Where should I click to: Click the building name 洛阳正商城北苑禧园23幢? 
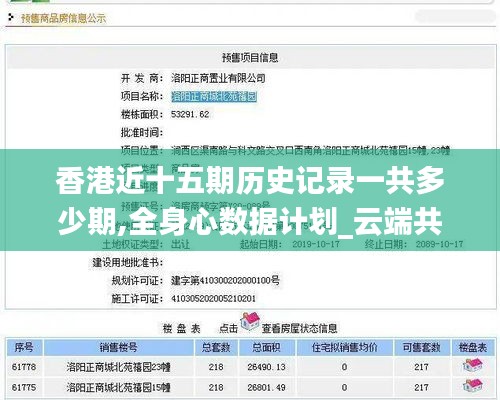click(118, 367)
